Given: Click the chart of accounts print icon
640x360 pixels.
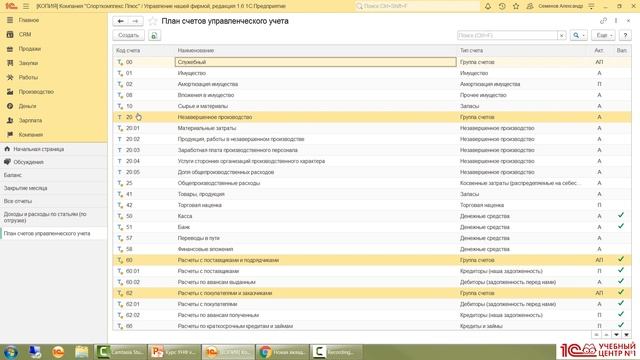Looking at the screenshot, I should pyautogui.click(x=154, y=36).
